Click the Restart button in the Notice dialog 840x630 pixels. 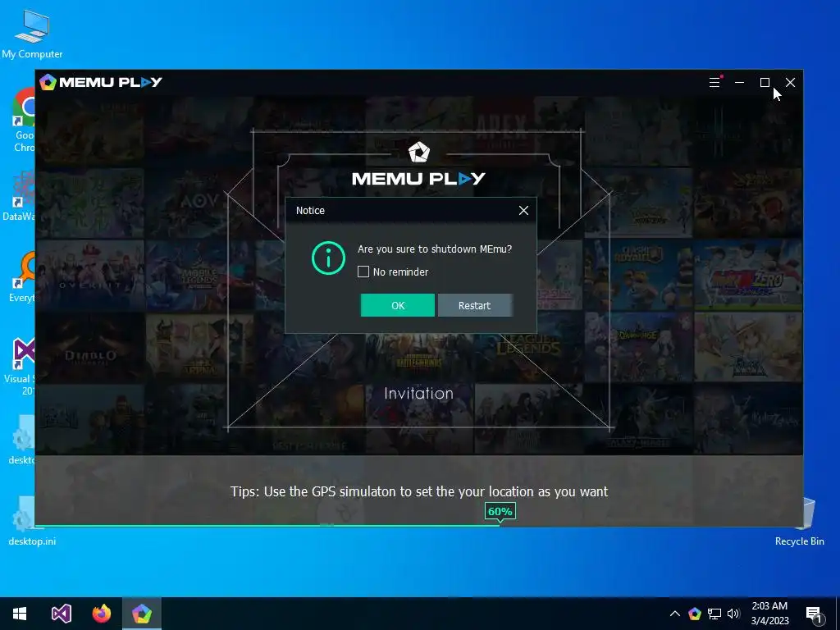(475, 305)
